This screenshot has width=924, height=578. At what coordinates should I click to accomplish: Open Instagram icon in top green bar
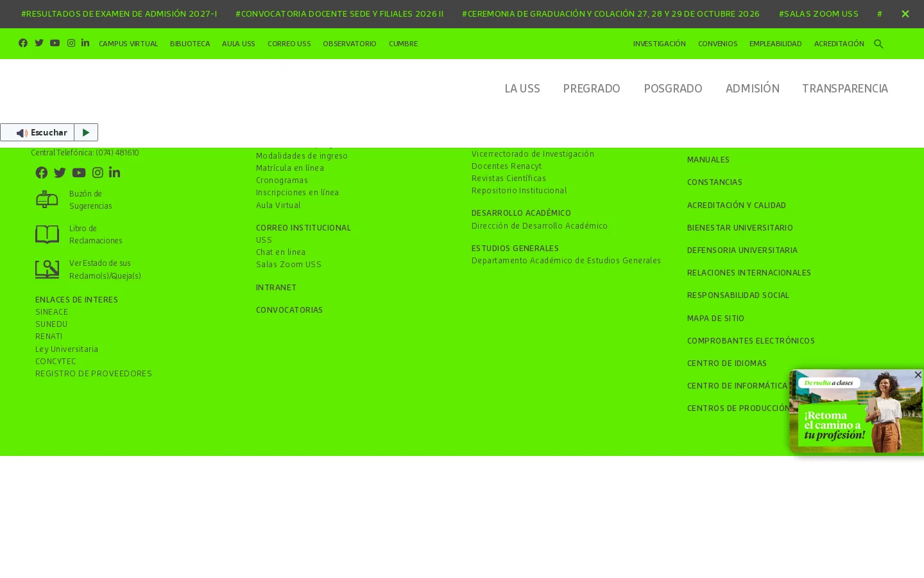coord(71,43)
